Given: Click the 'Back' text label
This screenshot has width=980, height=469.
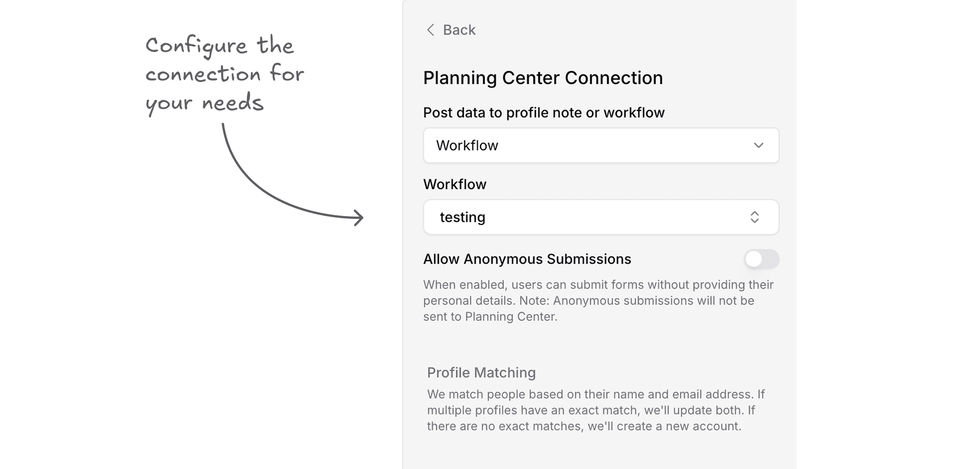Looking at the screenshot, I should pyautogui.click(x=459, y=30).
